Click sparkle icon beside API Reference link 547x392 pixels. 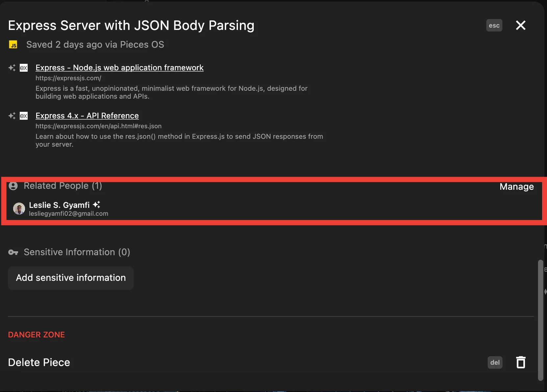tap(12, 116)
